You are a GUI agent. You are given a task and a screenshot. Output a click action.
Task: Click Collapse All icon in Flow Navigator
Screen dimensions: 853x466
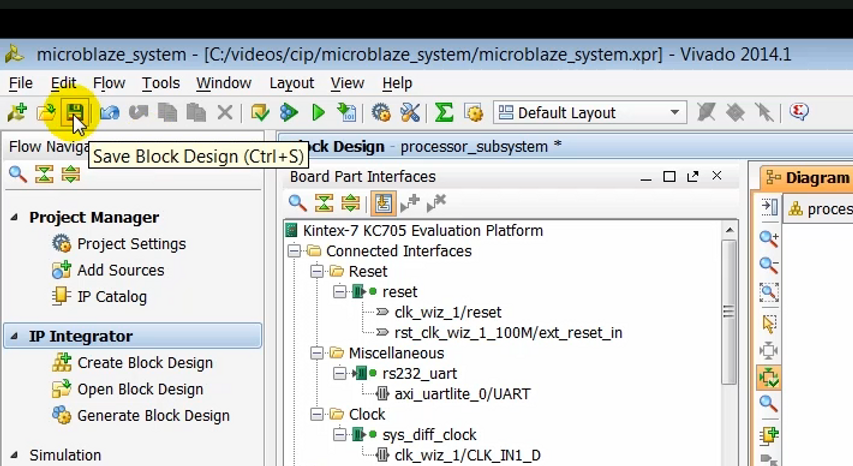(44, 175)
